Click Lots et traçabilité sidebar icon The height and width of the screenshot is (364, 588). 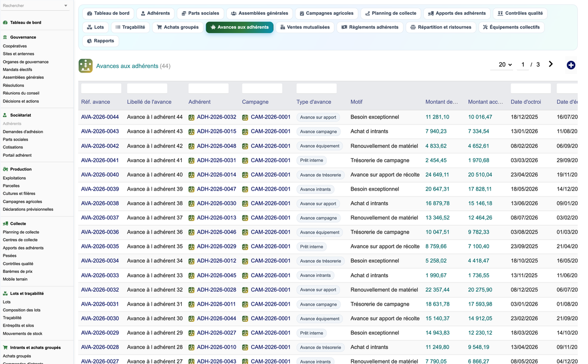[5, 293]
